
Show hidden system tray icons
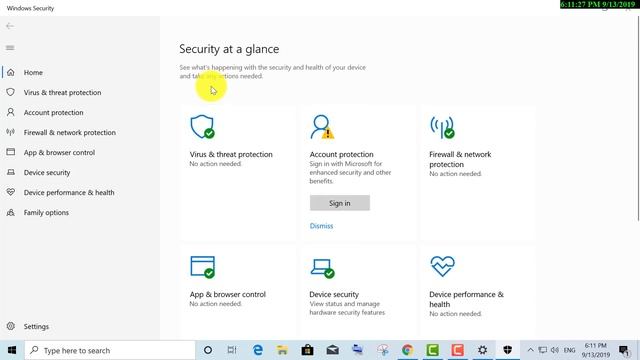(530, 350)
